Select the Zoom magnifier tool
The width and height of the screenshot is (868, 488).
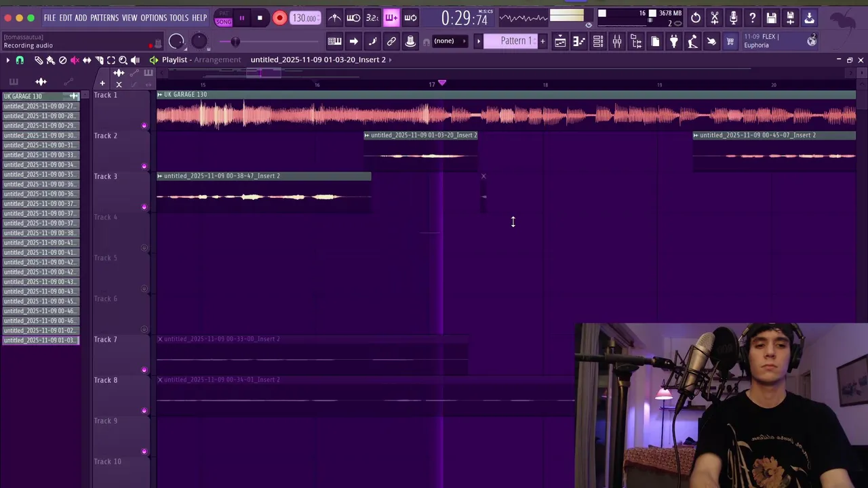click(x=123, y=60)
